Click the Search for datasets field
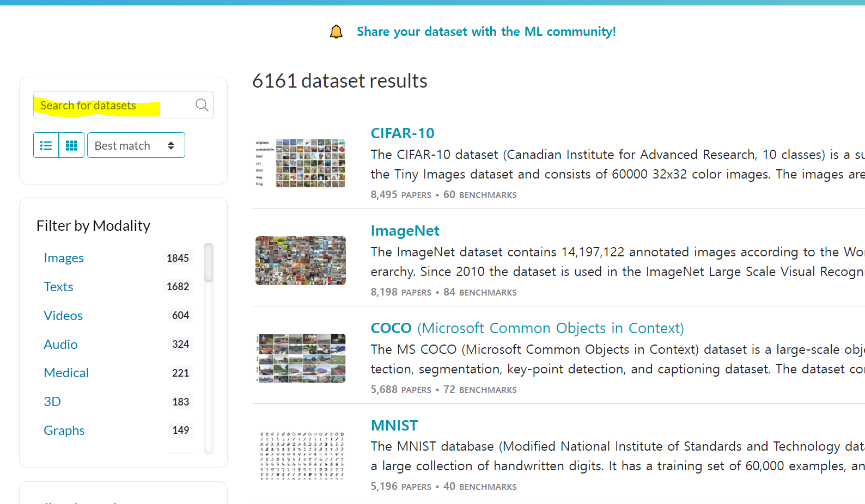Viewport: 865px width, 504px height. pyautogui.click(x=123, y=105)
